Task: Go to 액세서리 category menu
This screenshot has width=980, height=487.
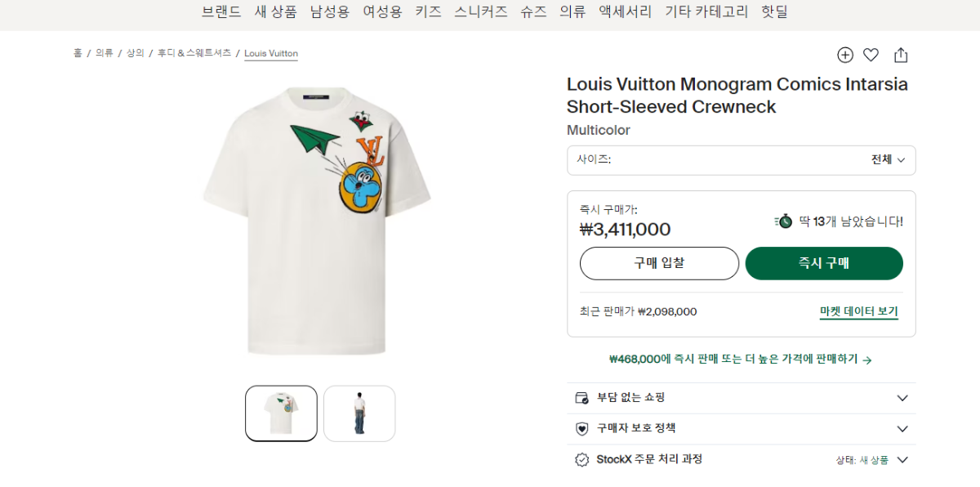Action: [626, 12]
